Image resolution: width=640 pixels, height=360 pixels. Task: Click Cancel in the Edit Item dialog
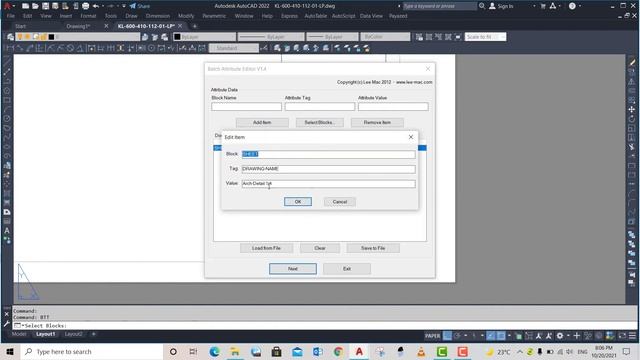[x=340, y=202]
